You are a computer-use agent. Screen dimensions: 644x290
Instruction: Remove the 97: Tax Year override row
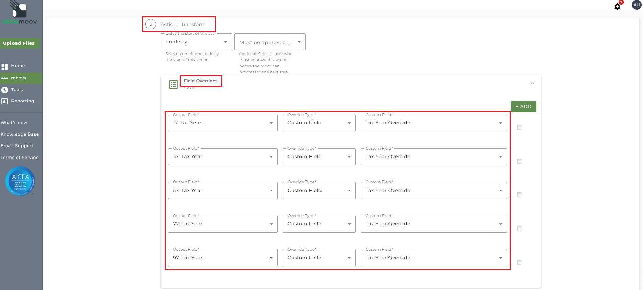(x=519, y=262)
